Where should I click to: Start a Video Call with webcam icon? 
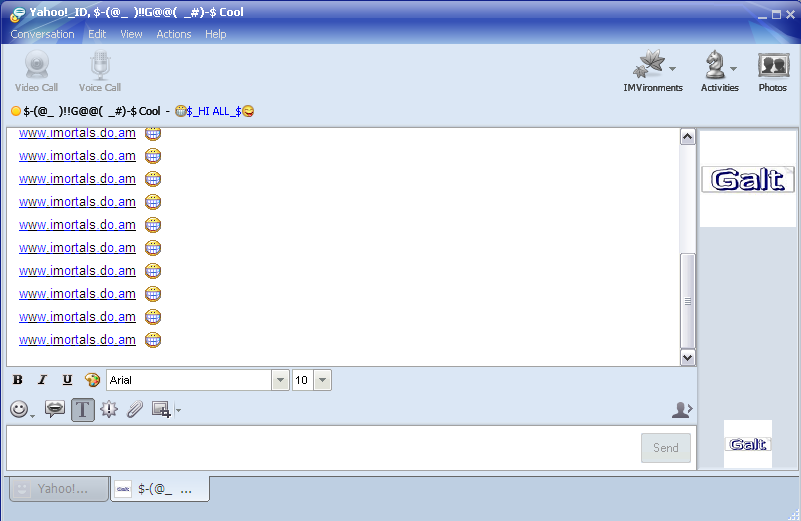tap(36, 71)
